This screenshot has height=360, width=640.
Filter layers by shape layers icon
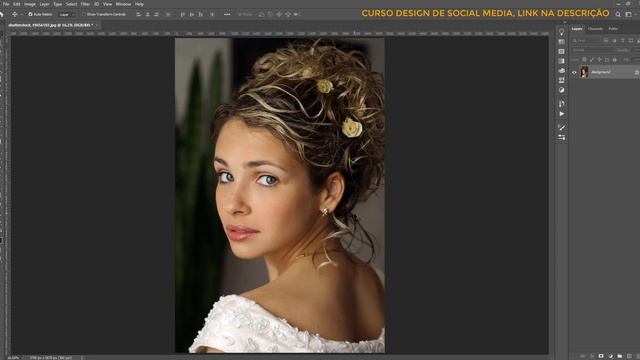coord(631,40)
